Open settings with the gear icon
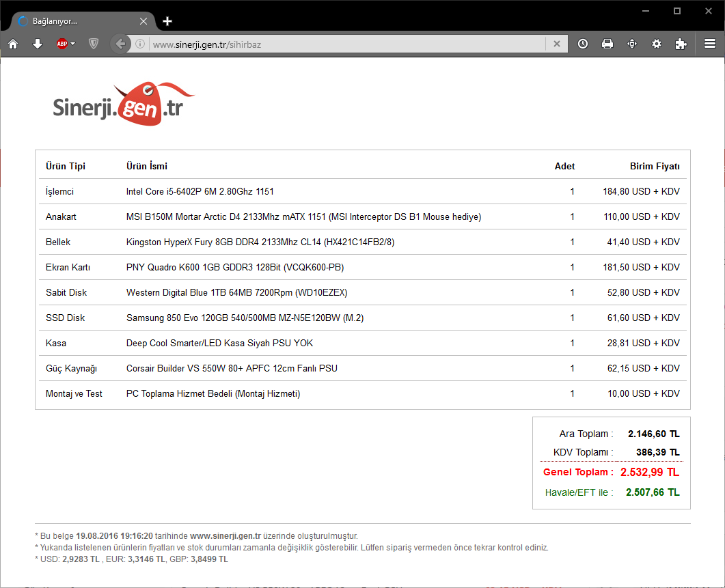Image resolution: width=725 pixels, height=588 pixels. [657, 44]
